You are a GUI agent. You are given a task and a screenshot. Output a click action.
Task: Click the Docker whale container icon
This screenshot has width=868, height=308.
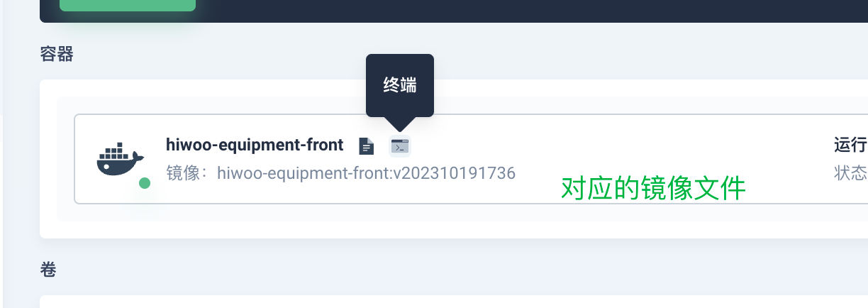[120, 159]
